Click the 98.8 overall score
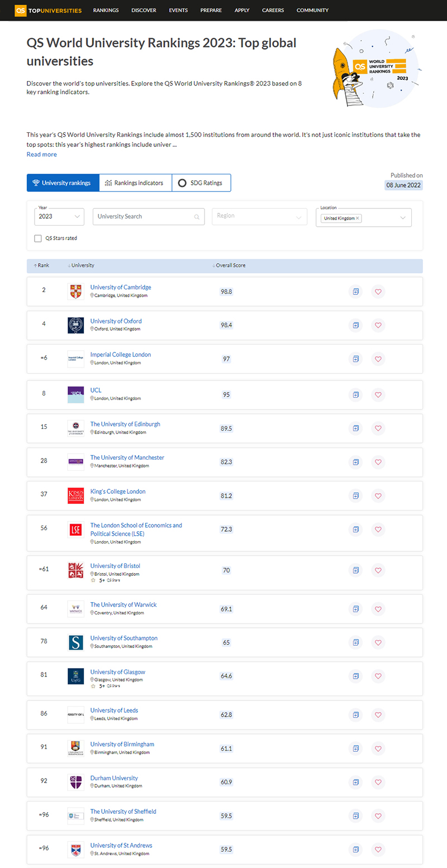The width and height of the screenshot is (447, 868). click(226, 292)
